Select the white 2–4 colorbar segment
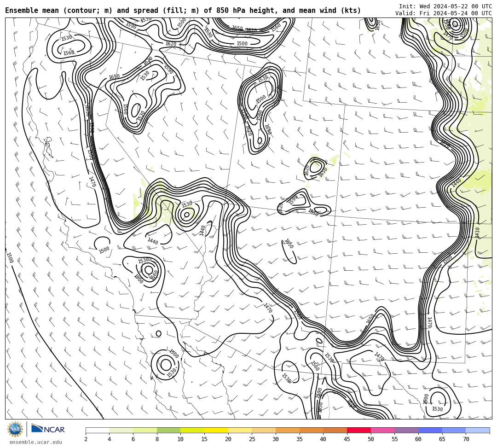 click(x=97, y=430)
